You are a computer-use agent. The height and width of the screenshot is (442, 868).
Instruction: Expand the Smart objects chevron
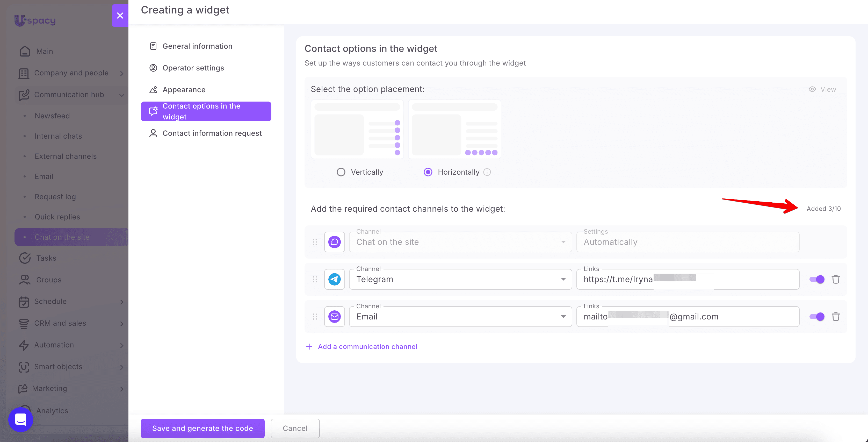(122, 367)
